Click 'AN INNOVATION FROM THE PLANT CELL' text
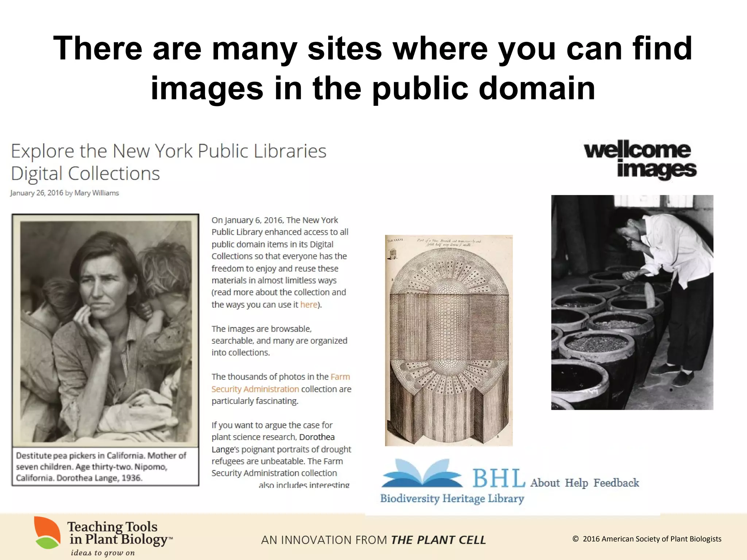This screenshot has width=747, height=560. [x=373, y=540]
